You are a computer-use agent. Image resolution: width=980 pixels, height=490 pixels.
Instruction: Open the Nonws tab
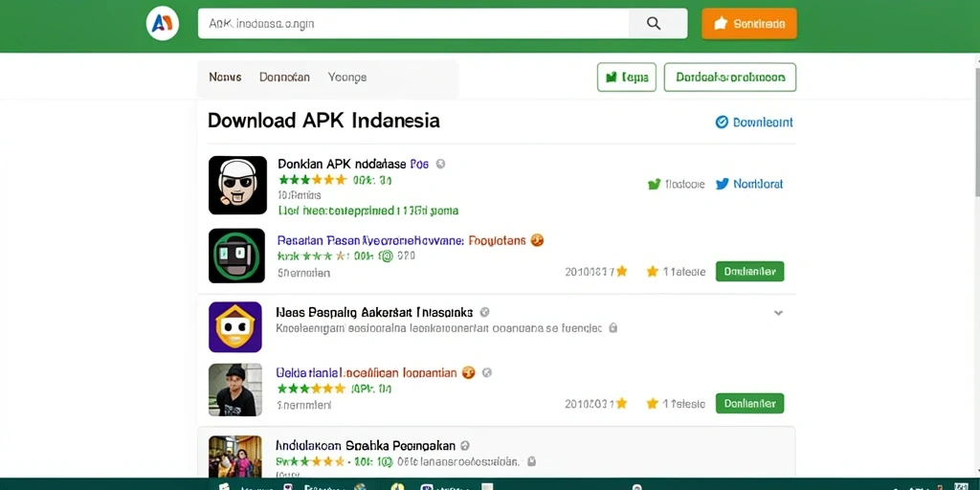[x=225, y=78]
